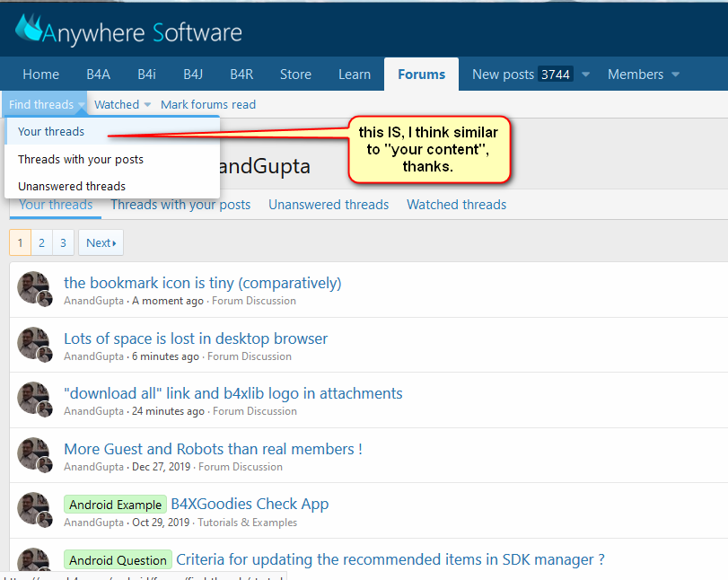
Task: Click AnandGupta author under More Guest thread
Action: click(93, 467)
